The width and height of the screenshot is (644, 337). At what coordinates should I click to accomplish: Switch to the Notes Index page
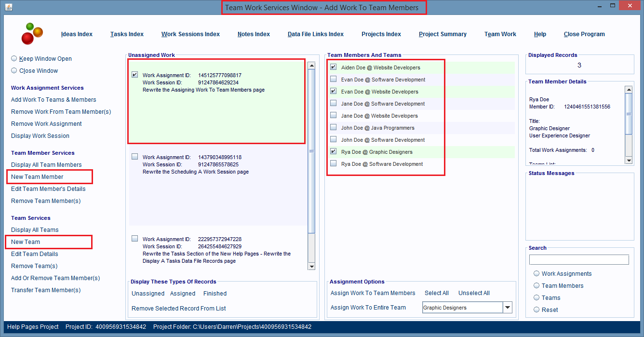(254, 34)
